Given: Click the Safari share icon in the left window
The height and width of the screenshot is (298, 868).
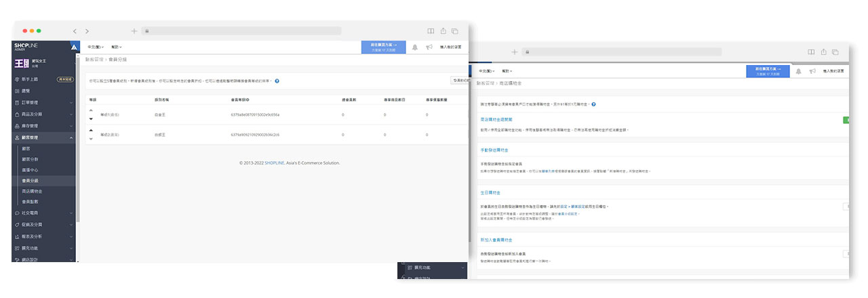Looking at the screenshot, I should point(443,31).
